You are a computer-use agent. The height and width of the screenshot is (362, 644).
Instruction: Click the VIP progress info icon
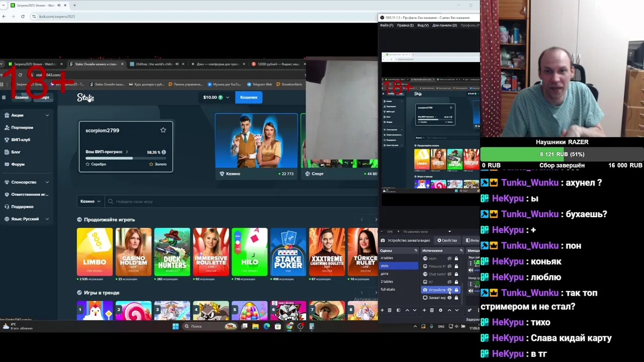click(164, 152)
